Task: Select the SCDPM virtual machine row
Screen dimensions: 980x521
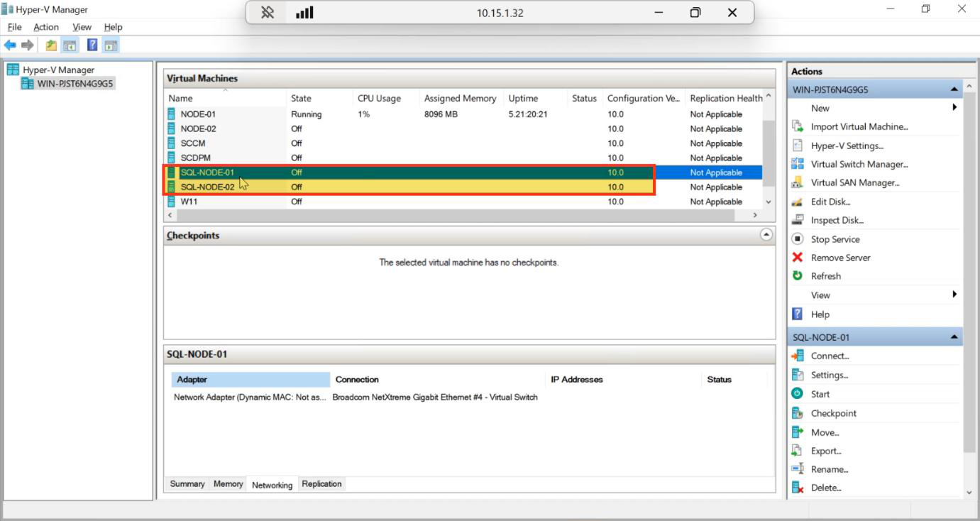Action: pos(463,158)
